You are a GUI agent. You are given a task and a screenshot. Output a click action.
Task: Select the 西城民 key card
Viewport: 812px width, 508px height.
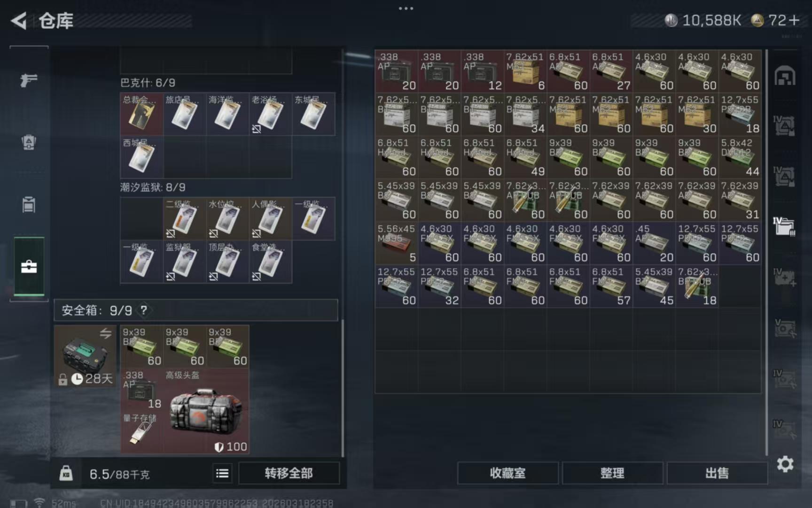[141, 157]
